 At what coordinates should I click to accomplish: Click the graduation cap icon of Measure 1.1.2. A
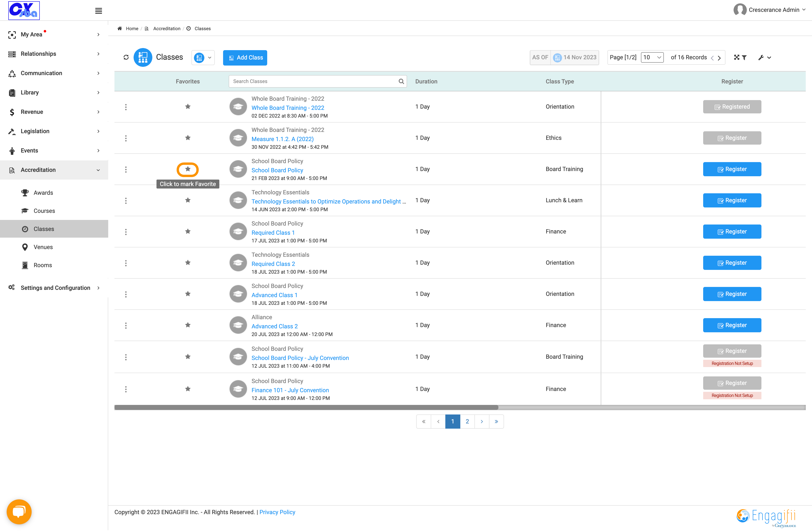(238, 138)
